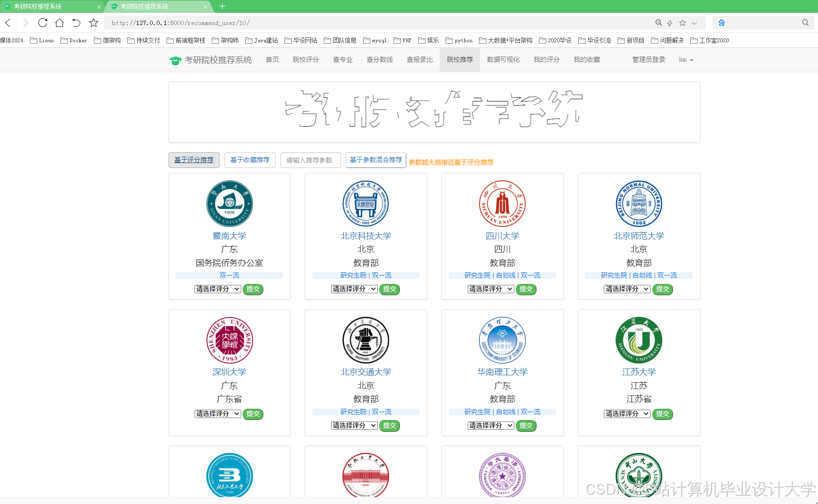
Task: Submit the rating for 北京交通大学
Action: 390,426
